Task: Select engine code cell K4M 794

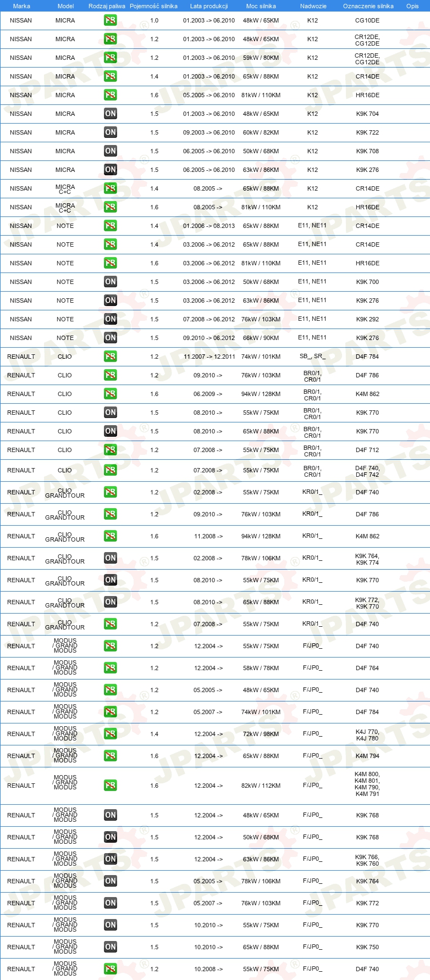Action: 367,756
